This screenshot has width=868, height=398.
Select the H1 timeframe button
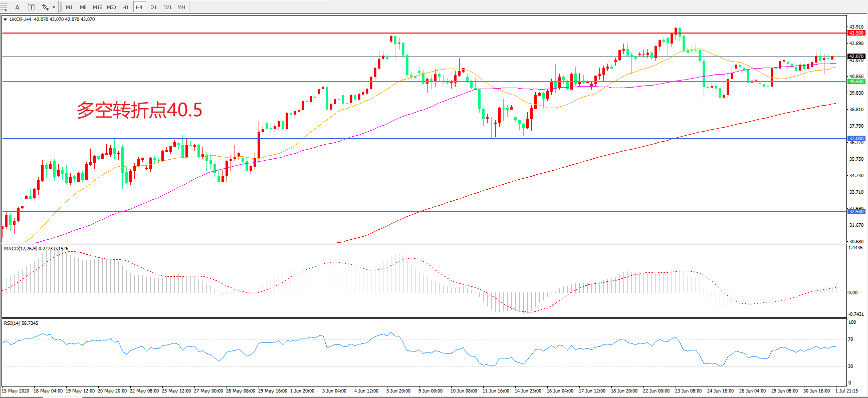click(x=125, y=7)
